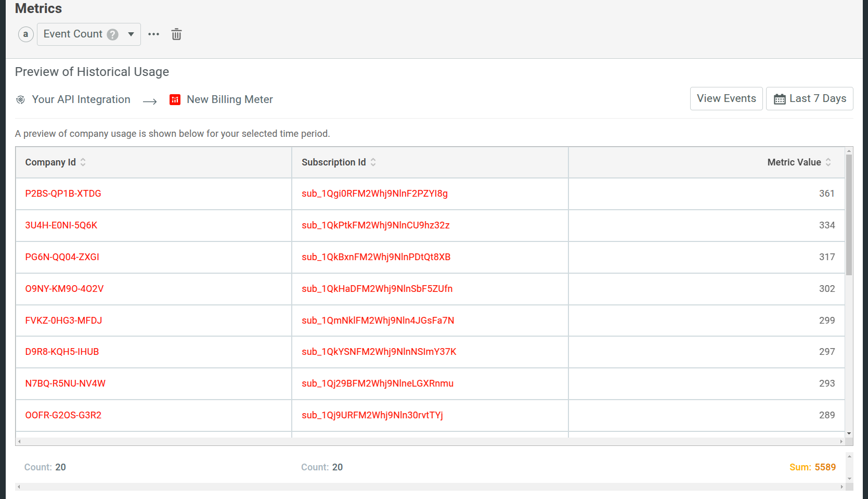Click the red New Billing Meter icon

pos(175,99)
